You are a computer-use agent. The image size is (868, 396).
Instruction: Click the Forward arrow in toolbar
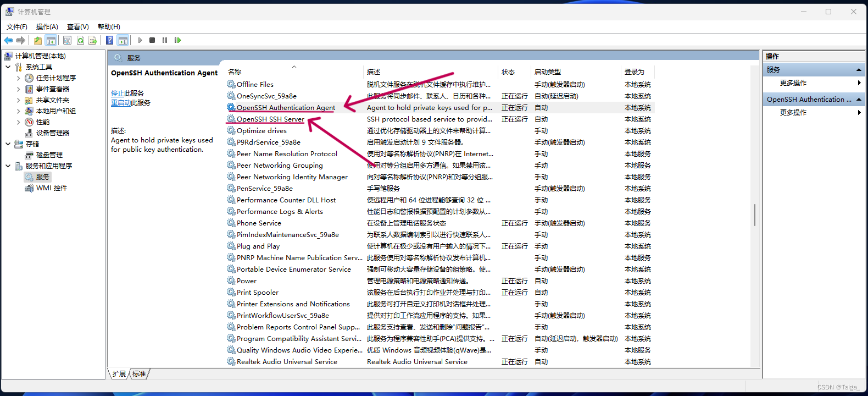[21, 40]
